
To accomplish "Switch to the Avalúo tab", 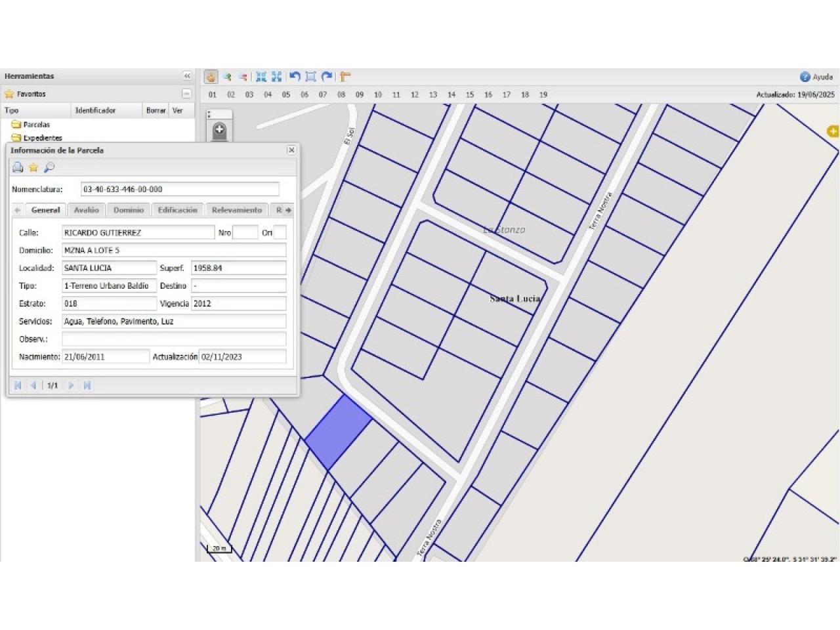I will coord(86,210).
